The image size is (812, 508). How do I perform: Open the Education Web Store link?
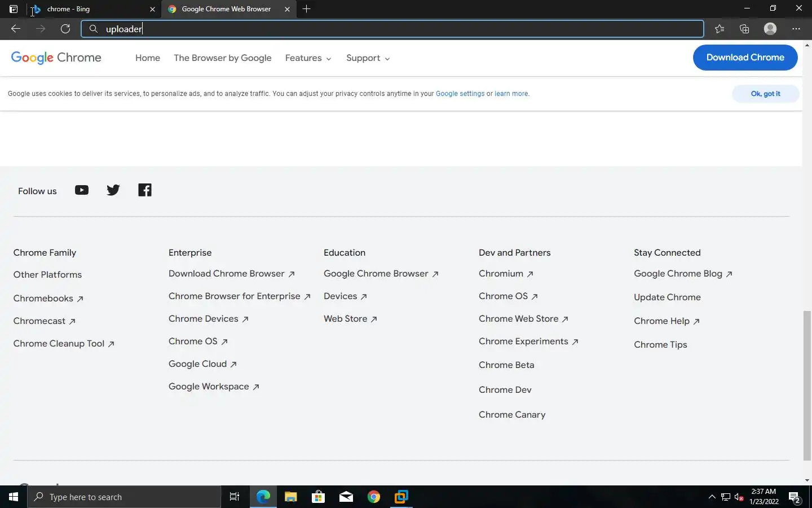[351, 319]
